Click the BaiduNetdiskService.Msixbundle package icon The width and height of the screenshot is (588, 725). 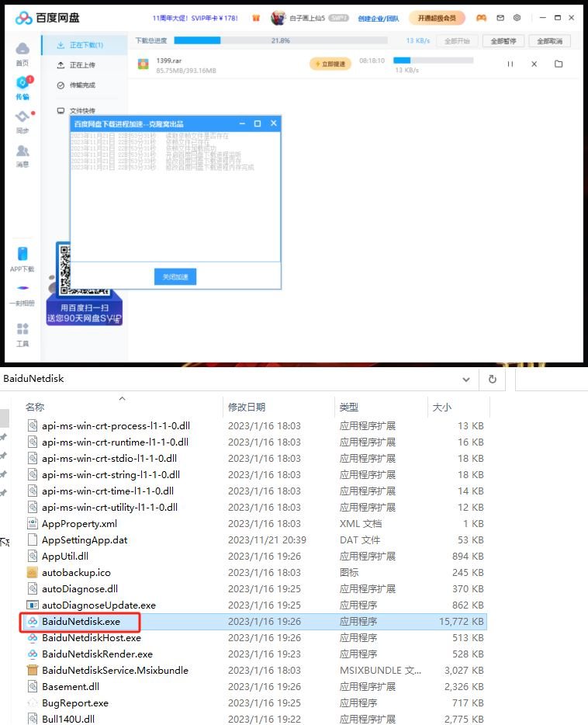pyautogui.click(x=33, y=670)
